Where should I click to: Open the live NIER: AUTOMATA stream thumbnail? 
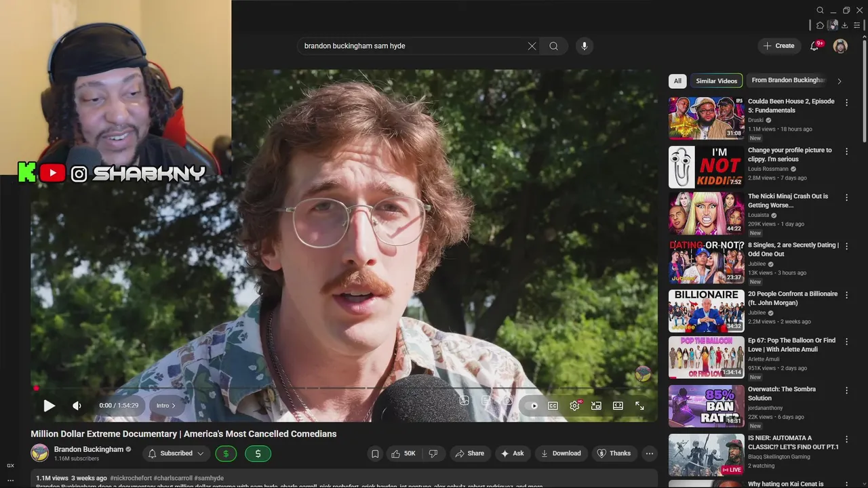click(x=706, y=455)
